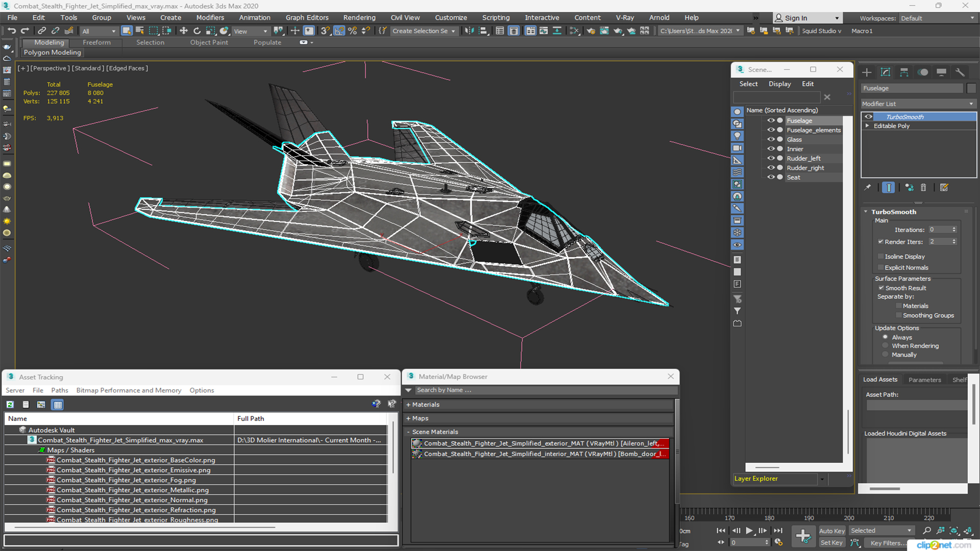Image resolution: width=980 pixels, height=551 pixels.
Task: Click Remove Modifier trash icon
Action: point(923,188)
